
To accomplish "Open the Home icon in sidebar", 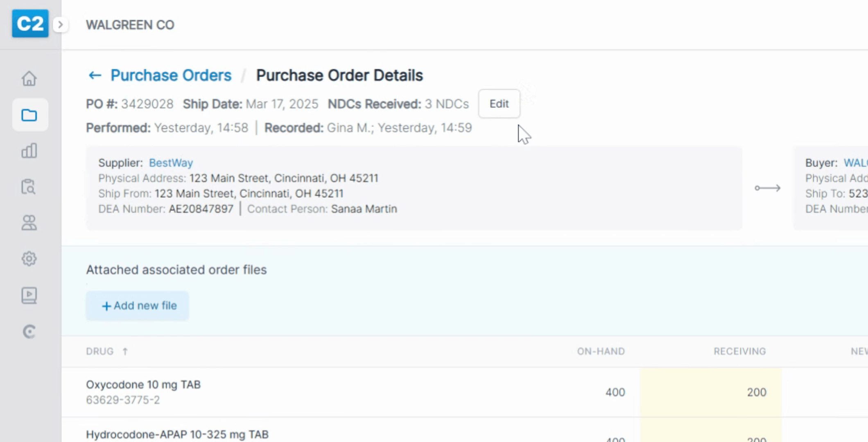I will pyautogui.click(x=29, y=79).
